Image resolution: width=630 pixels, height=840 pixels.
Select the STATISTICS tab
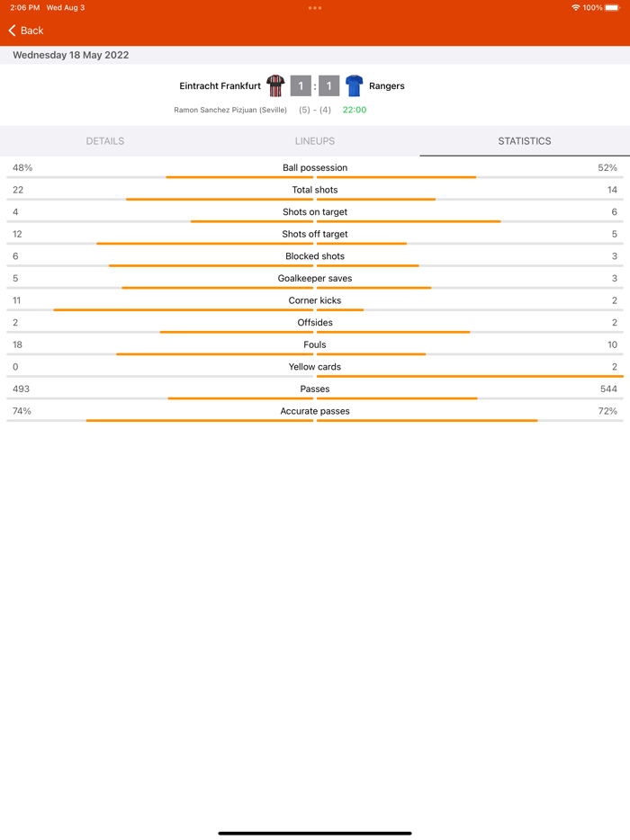[x=524, y=141]
